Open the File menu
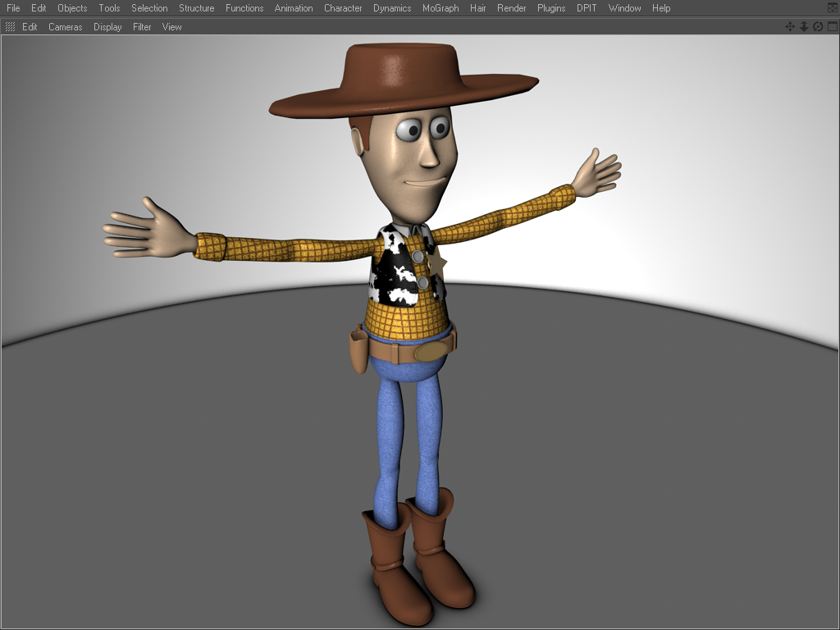This screenshot has width=840, height=630. tap(13, 8)
